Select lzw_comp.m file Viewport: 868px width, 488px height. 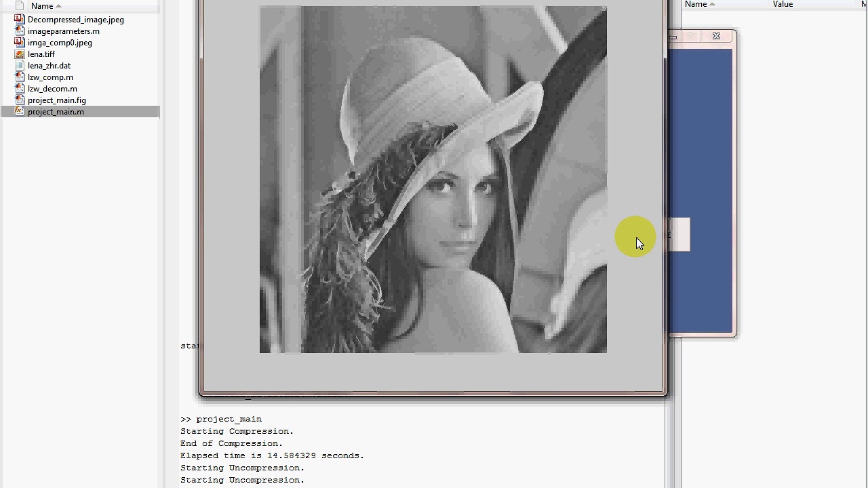(x=50, y=77)
